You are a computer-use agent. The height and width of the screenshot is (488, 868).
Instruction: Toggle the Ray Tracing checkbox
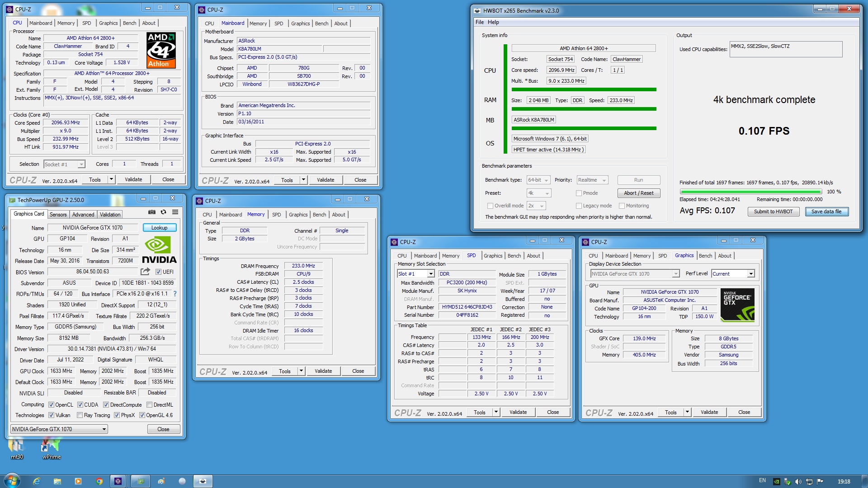[x=80, y=415]
